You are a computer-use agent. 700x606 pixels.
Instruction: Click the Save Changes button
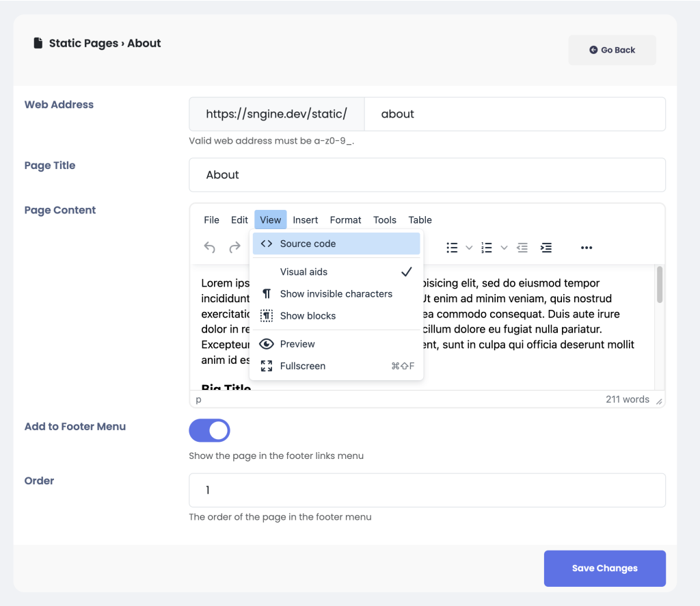click(604, 568)
